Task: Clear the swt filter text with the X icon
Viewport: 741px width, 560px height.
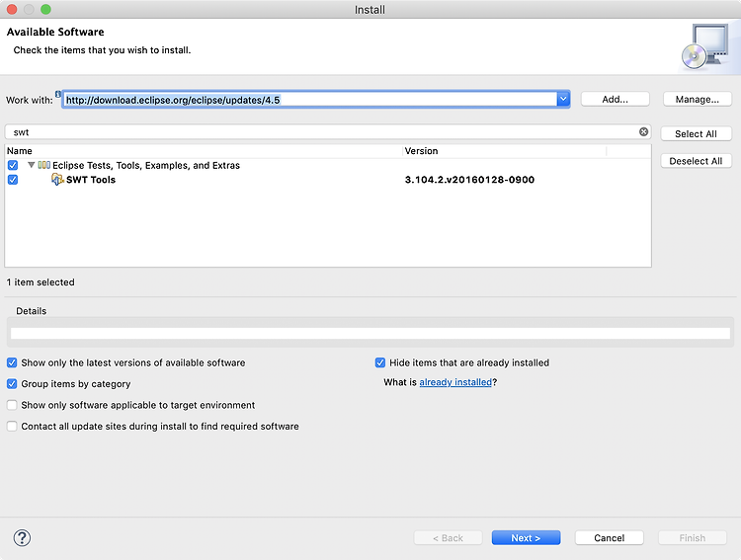Action: pos(643,131)
